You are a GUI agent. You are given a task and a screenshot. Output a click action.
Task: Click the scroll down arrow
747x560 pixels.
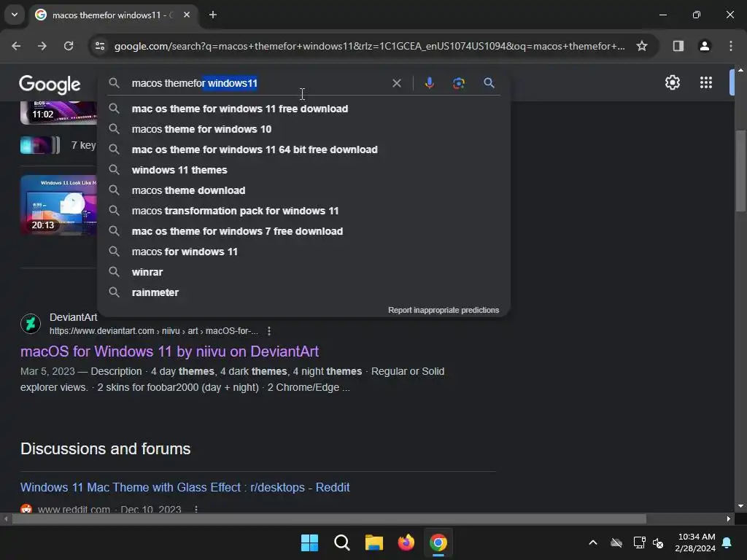(740, 506)
